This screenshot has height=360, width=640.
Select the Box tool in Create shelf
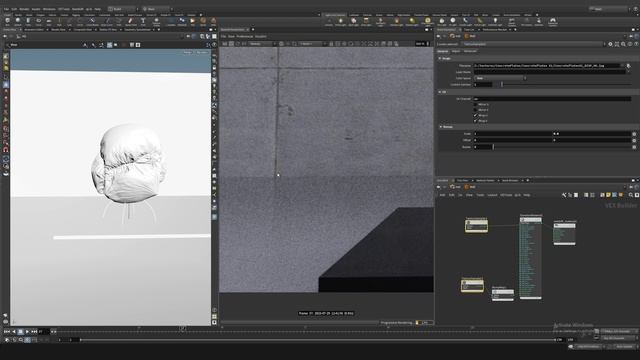7,21
